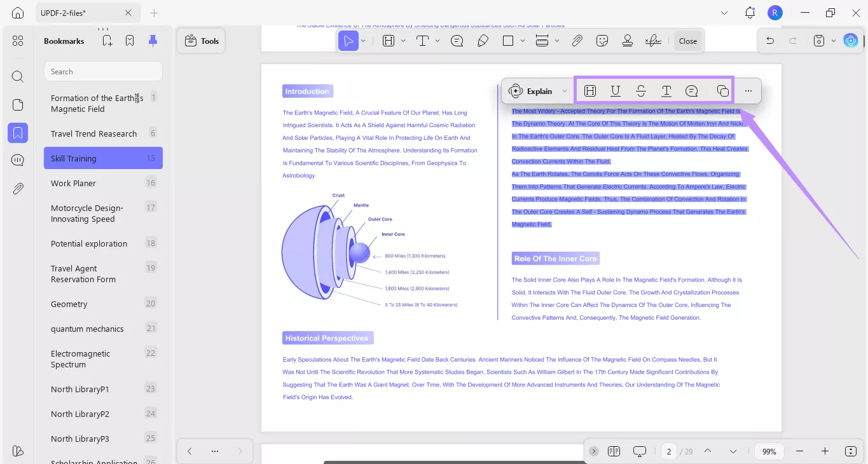
Task: Click the page number input field
Action: point(668,451)
